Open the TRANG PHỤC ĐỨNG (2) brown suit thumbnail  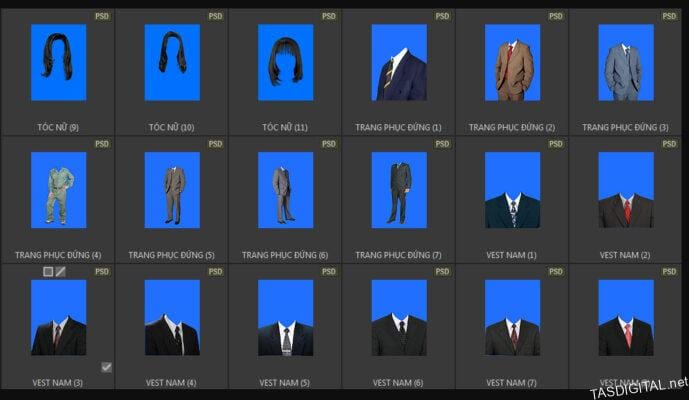512,62
